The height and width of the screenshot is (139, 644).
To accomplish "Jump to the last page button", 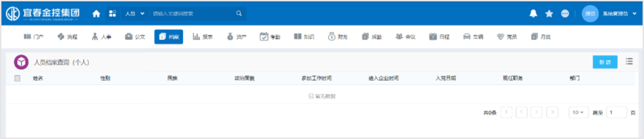I will (552, 112).
